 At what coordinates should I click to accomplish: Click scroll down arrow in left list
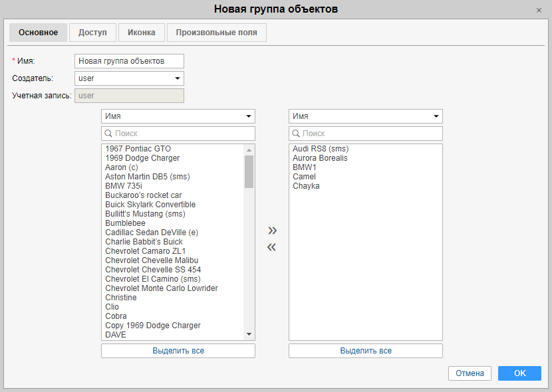click(249, 334)
